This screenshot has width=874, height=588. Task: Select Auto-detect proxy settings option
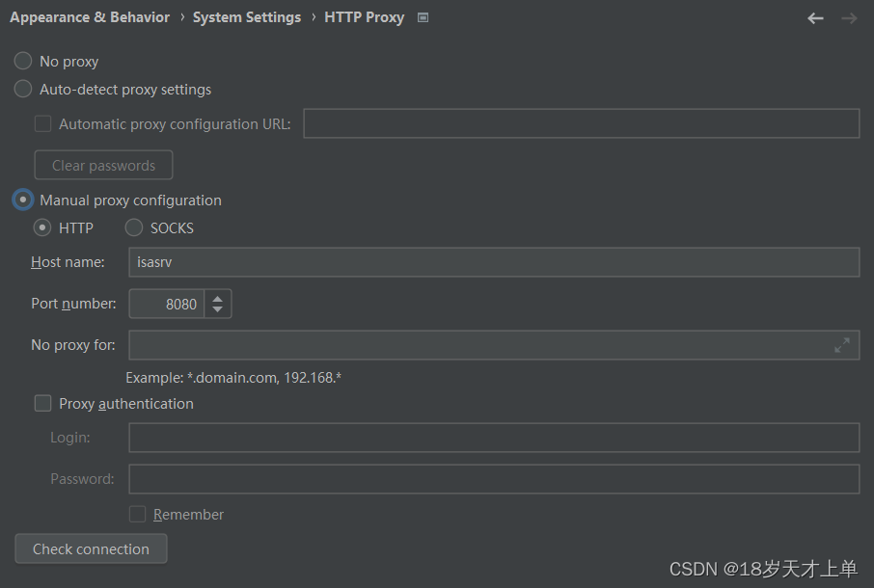pyautogui.click(x=23, y=89)
